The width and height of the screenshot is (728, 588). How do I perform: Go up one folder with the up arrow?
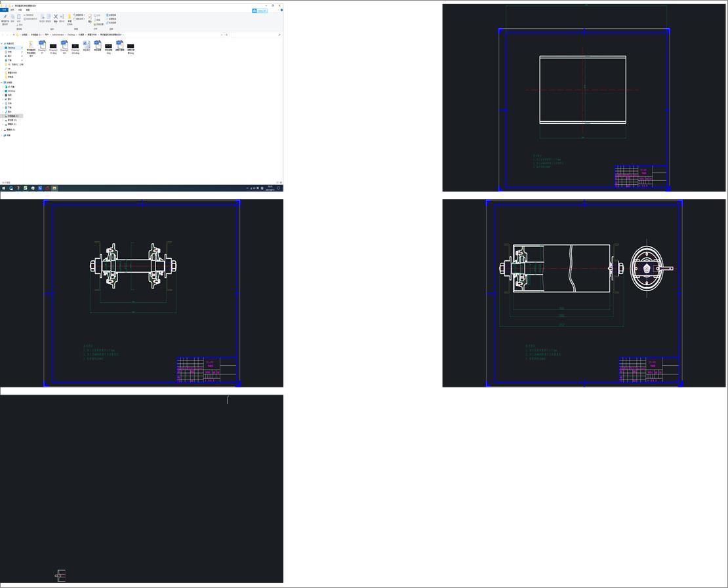pos(14,35)
